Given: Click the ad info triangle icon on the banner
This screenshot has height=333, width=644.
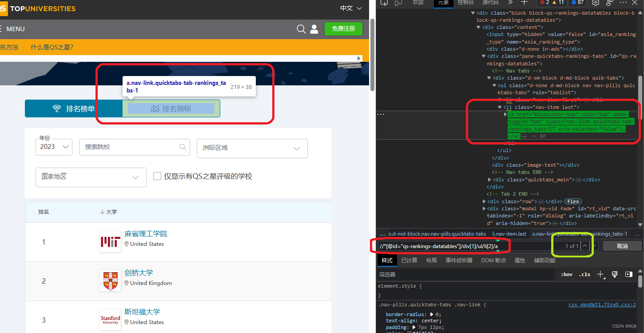Looking at the screenshot, I should pos(359,58).
